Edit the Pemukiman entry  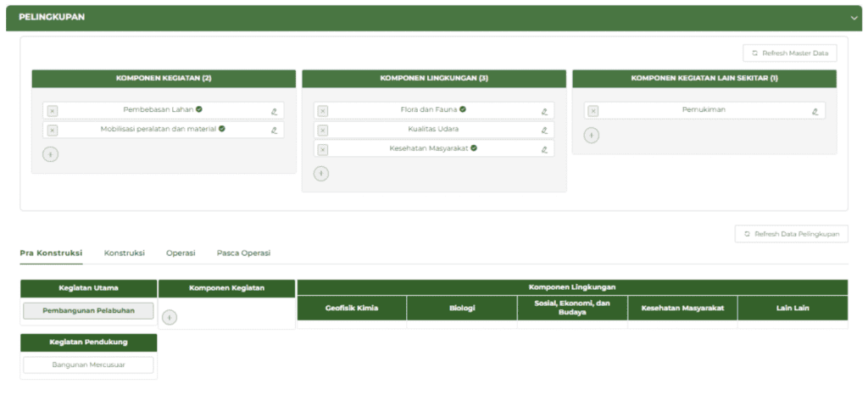click(x=815, y=111)
